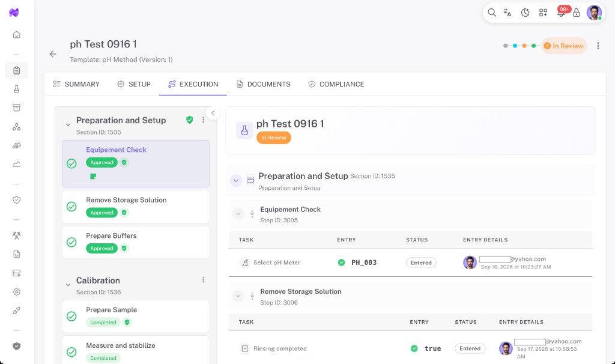Screen dimensions: 615x364
Task: Click the shield icon next to Remove Storage Solution Approved
Action: pos(124,213)
